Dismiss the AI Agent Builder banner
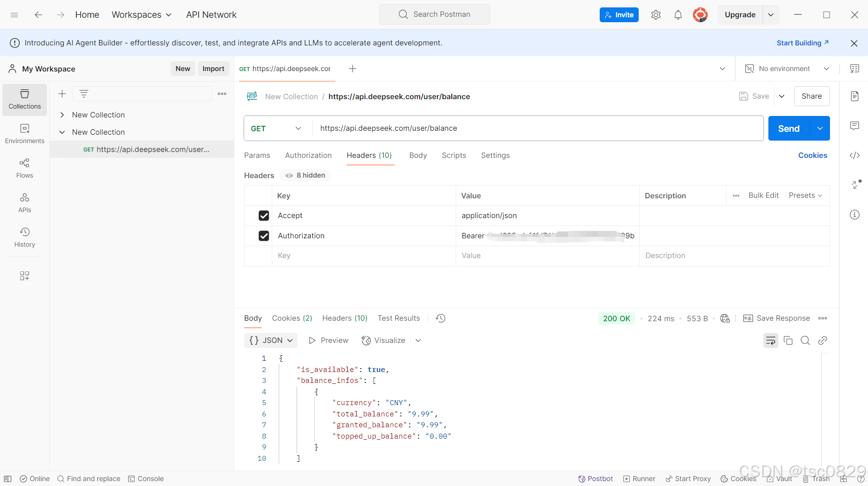This screenshot has height=486, width=868. coord(854,43)
